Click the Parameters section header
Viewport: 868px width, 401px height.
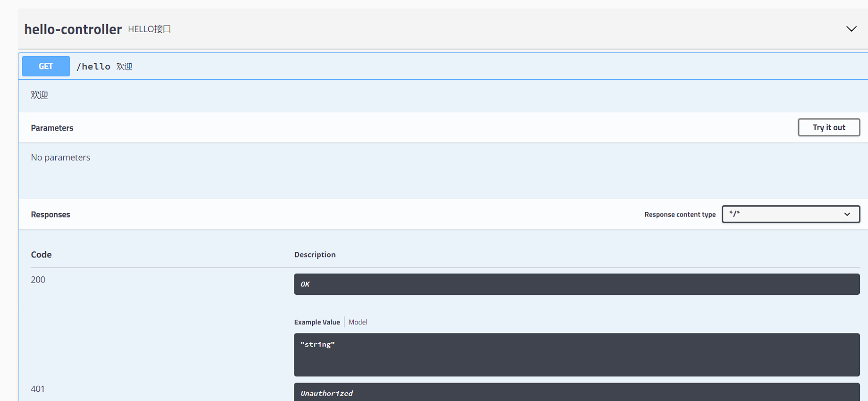click(52, 128)
